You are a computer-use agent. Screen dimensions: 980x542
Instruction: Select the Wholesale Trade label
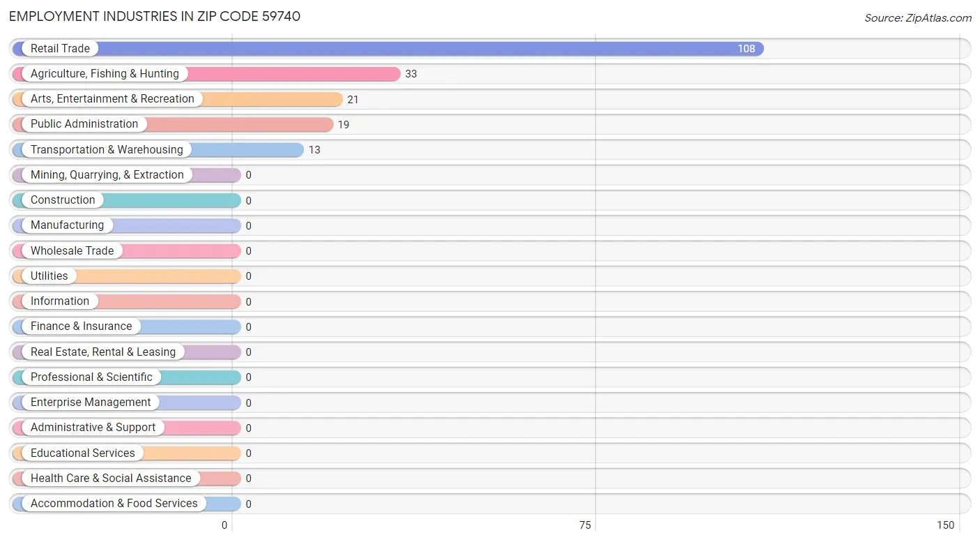pyautogui.click(x=72, y=251)
